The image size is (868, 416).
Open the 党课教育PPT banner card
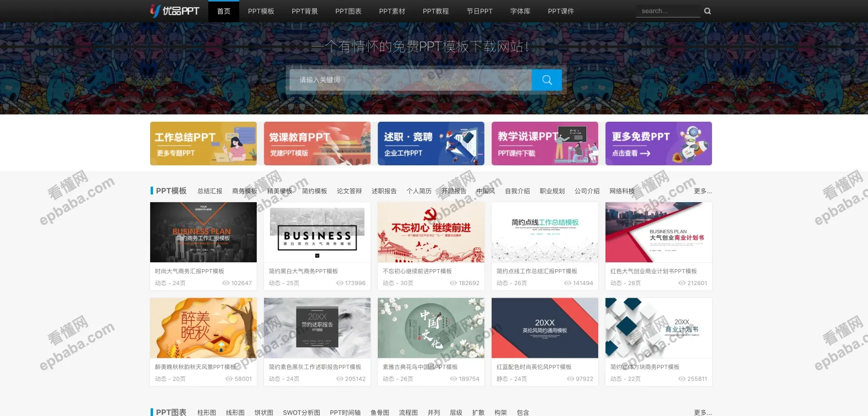click(x=317, y=144)
